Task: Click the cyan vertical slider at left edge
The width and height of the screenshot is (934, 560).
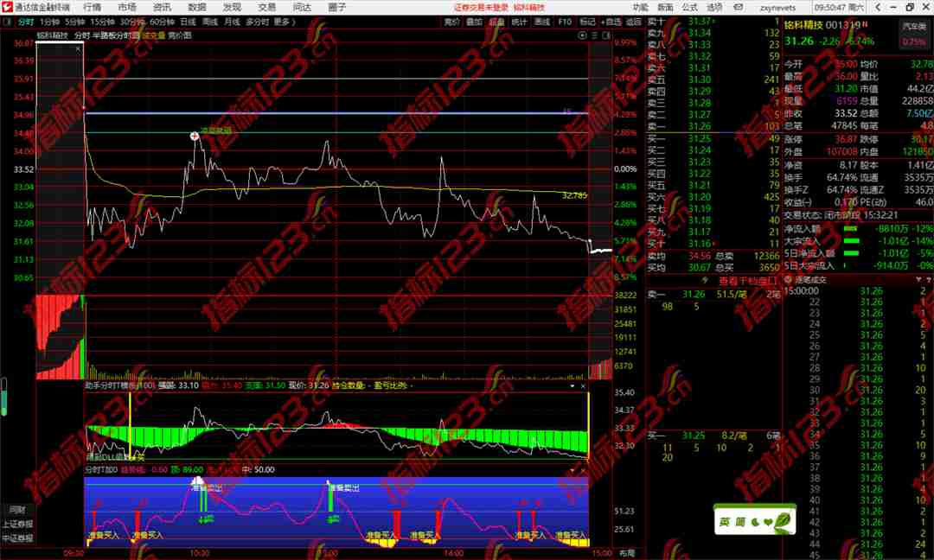Action: pos(4,398)
